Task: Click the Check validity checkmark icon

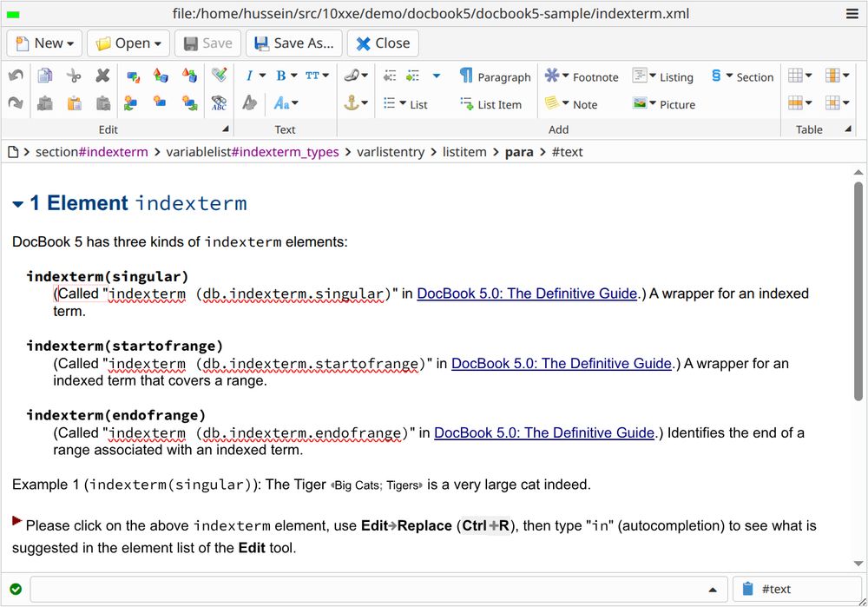Action: click(220, 75)
